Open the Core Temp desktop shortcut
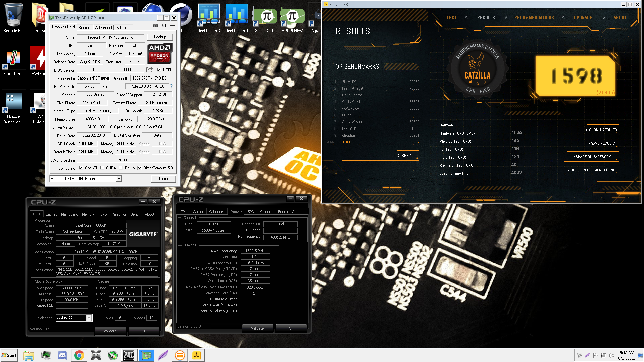 (x=13, y=62)
